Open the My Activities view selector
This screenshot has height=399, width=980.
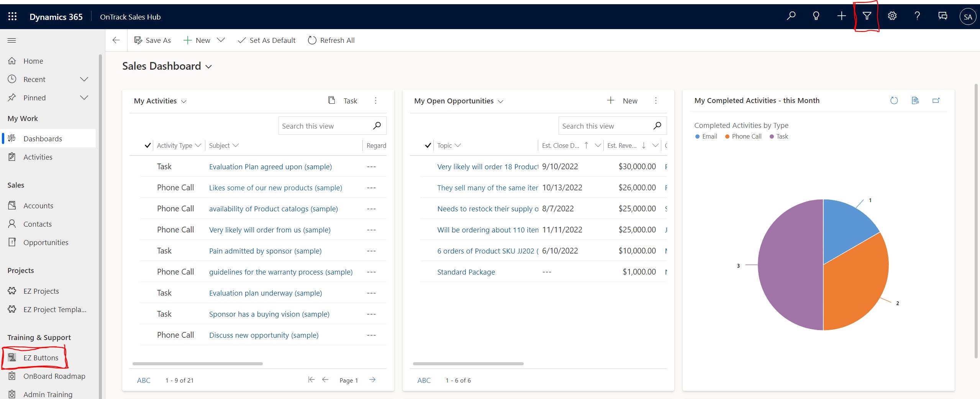[x=184, y=101]
